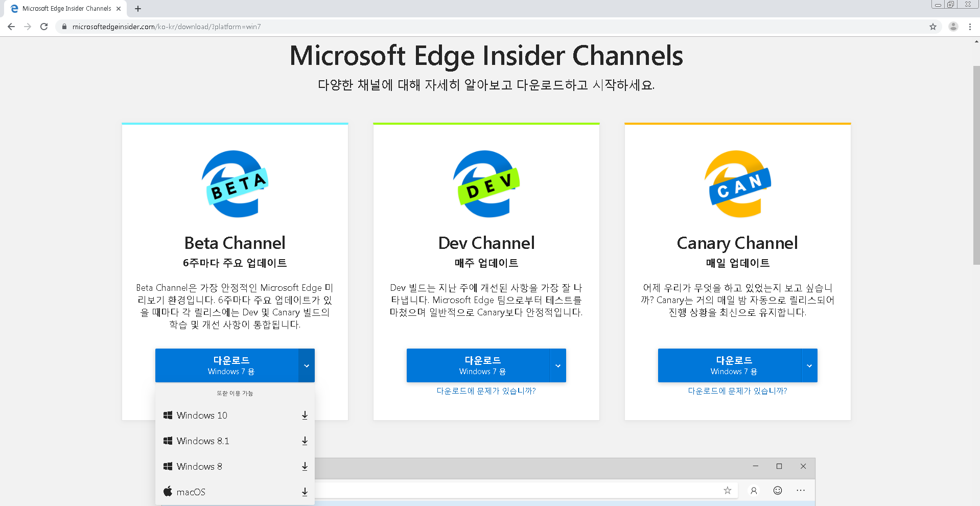Choose Windows 10 from the Beta platform list
Screen dimensions: 980x506
coord(235,416)
